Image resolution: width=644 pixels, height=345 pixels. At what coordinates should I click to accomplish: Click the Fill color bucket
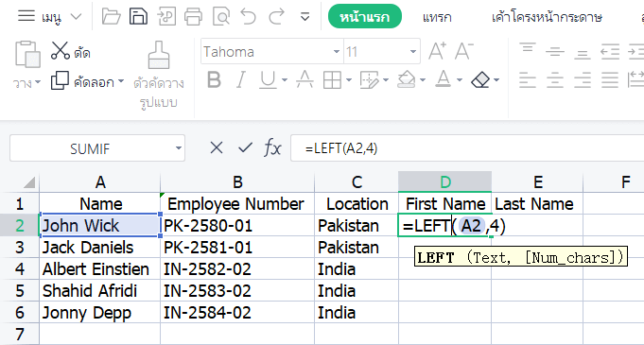tap(407, 79)
